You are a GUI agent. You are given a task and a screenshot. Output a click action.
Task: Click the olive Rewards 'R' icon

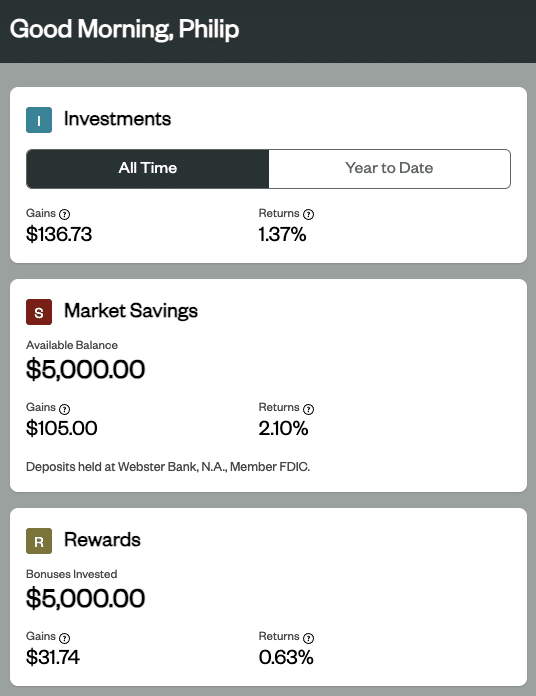click(x=39, y=541)
